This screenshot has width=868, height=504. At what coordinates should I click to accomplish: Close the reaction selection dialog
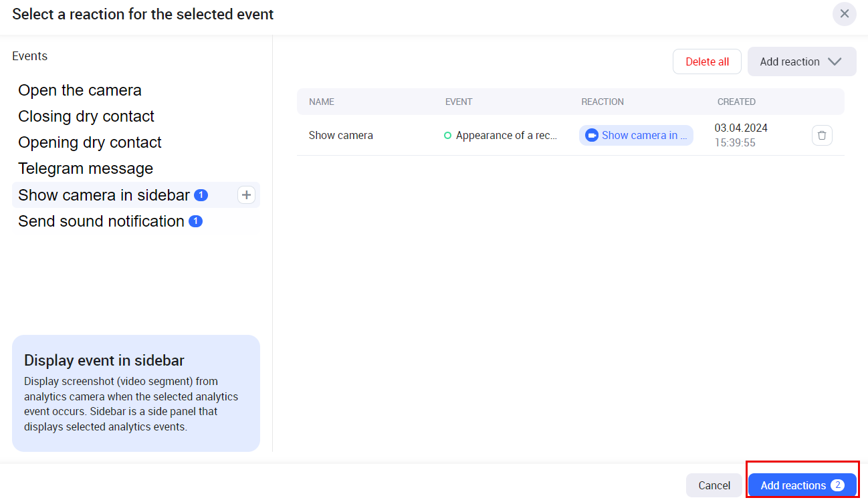(x=844, y=14)
